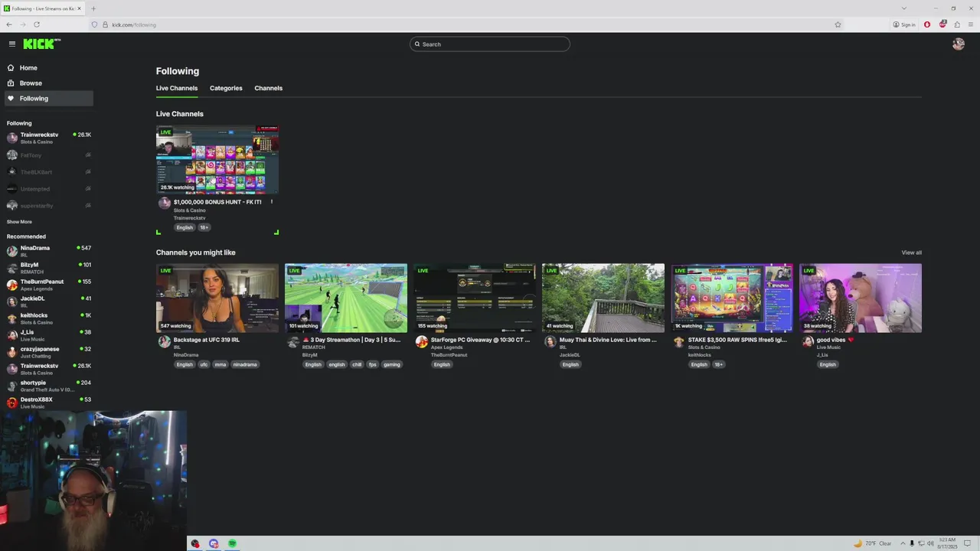
Task: Open the hamburger sidebar menu next to Kick logo
Action: pyautogui.click(x=11, y=44)
